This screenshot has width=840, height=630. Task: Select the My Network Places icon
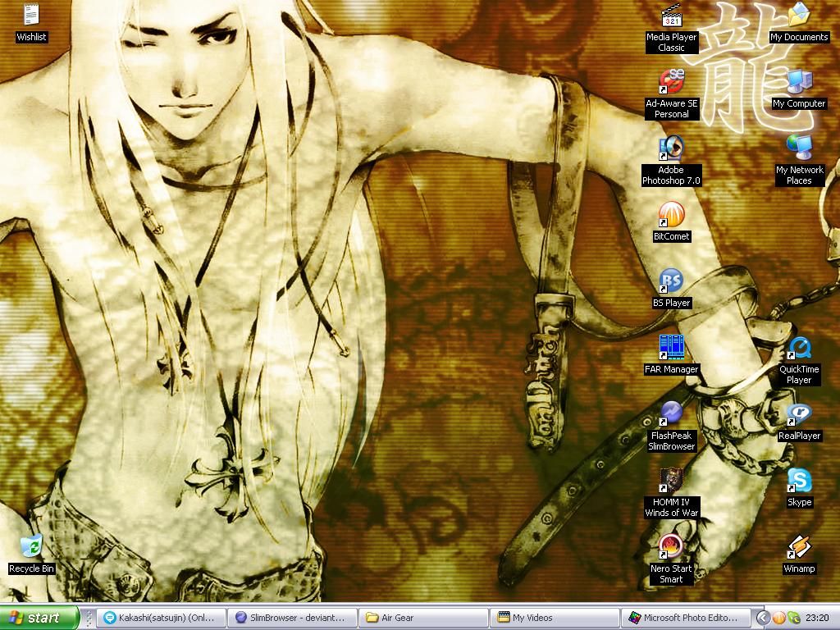(x=799, y=161)
